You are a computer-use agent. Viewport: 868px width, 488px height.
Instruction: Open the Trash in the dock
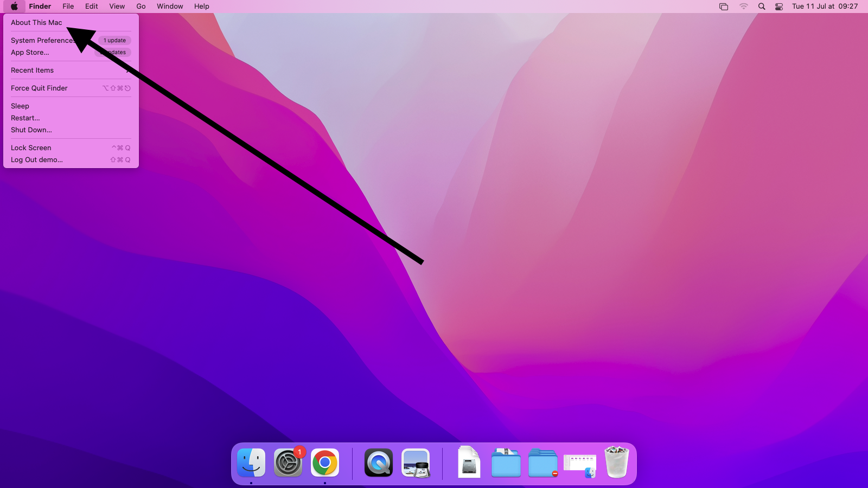[x=616, y=463]
